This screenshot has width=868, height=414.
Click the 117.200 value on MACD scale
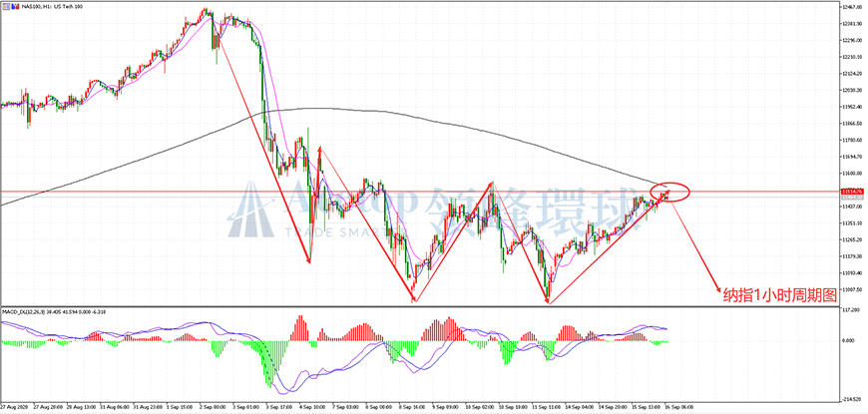pos(850,310)
